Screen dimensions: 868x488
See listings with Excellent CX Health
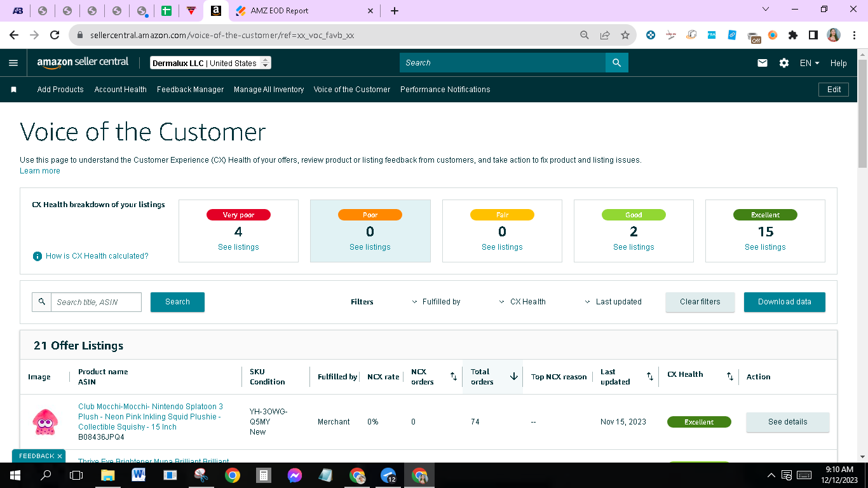[765, 247]
